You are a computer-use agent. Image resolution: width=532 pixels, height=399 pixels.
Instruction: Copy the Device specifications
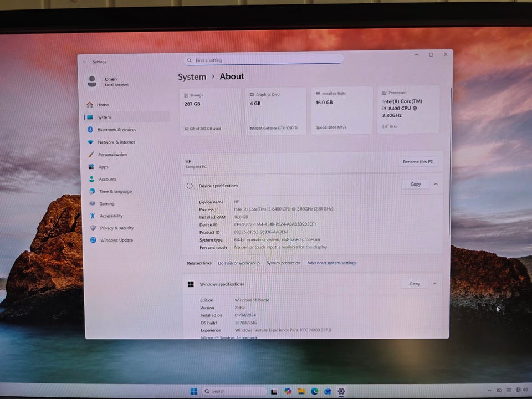tap(415, 184)
